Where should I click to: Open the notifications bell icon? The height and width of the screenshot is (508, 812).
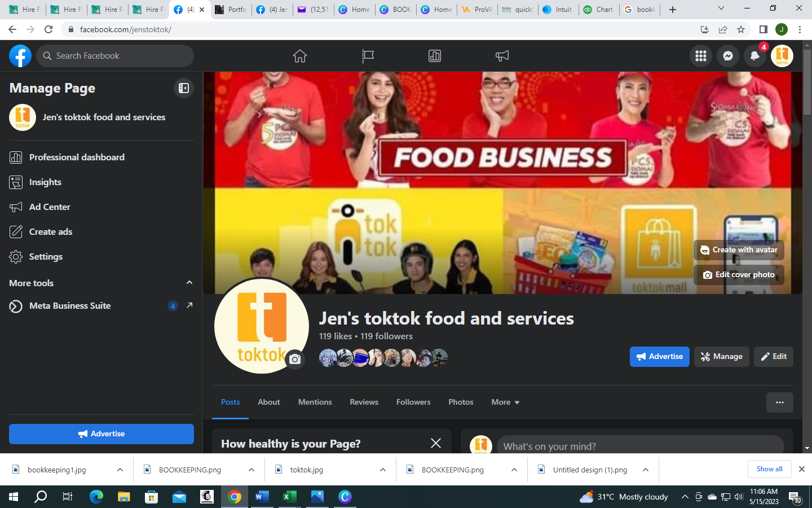coord(755,56)
